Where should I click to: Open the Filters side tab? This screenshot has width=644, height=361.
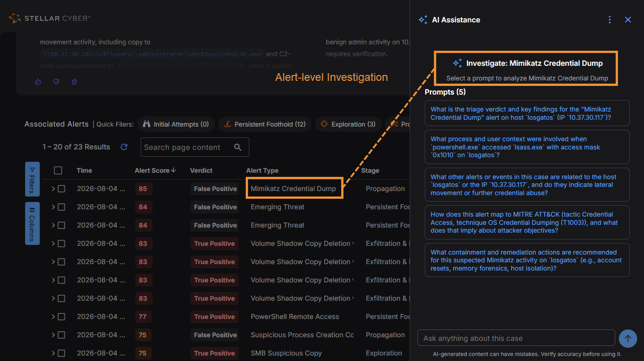(32, 179)
